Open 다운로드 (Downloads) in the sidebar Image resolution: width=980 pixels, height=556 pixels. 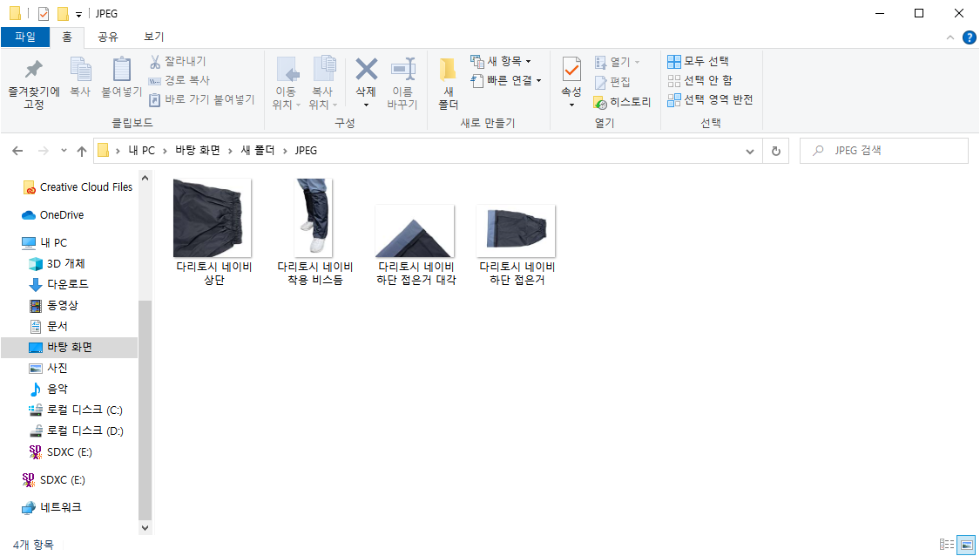point(59,284)
